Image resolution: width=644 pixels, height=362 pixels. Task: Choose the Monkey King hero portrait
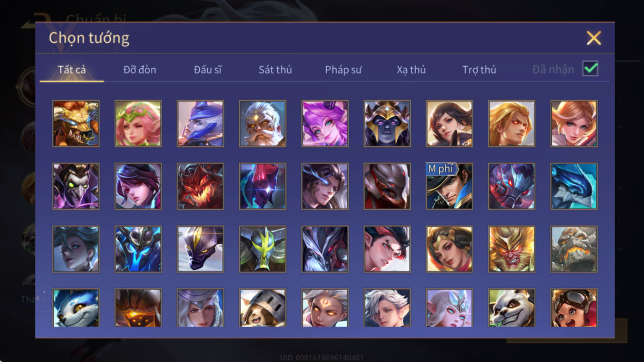pos(511,249)
